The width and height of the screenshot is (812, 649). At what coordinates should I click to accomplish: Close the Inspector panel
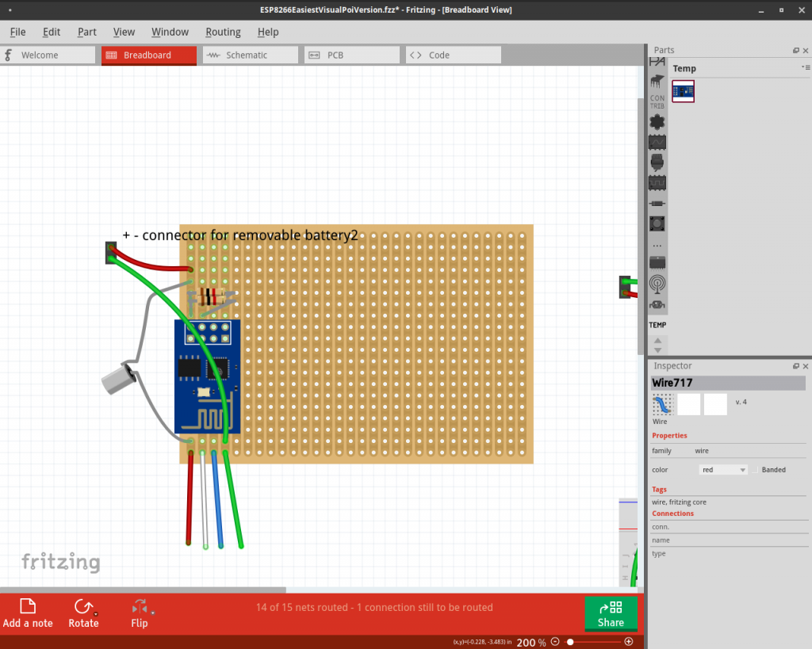point(806,366)
